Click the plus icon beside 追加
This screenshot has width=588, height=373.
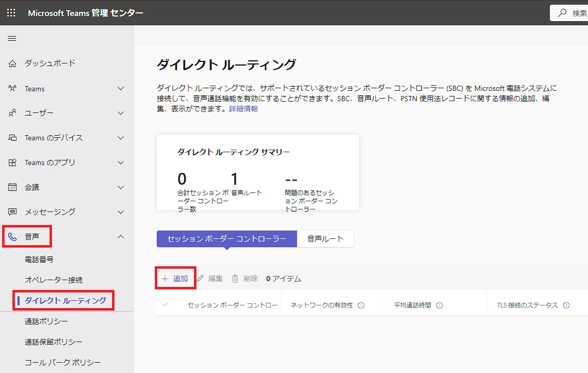pyautogui.click(x=165, y=279)
